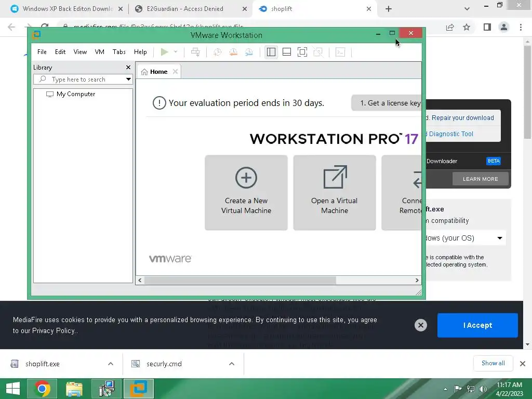Close the shoplift Chrome tab
This screenshot has height=399, width=532.
pos(369,9)
